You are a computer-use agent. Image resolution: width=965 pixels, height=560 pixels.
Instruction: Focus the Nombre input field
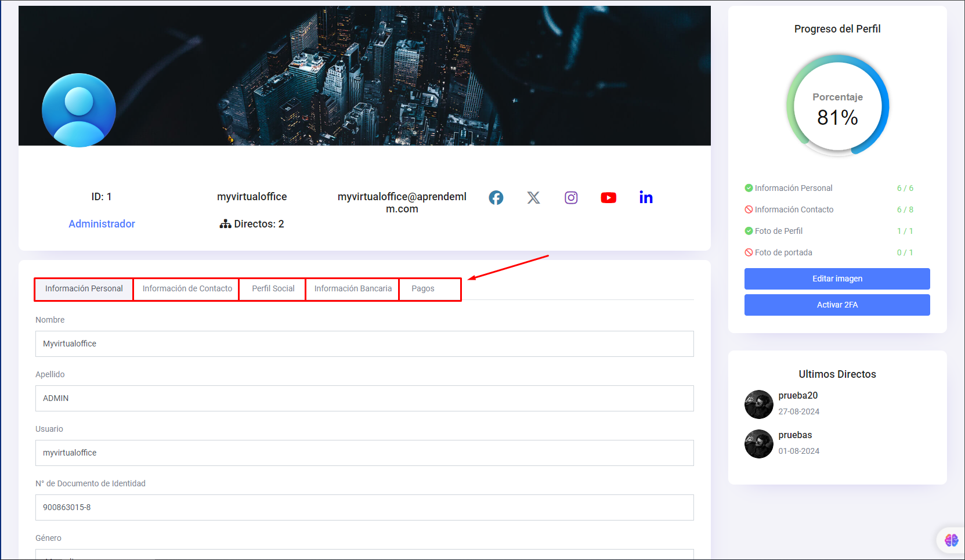pos(364,344)
